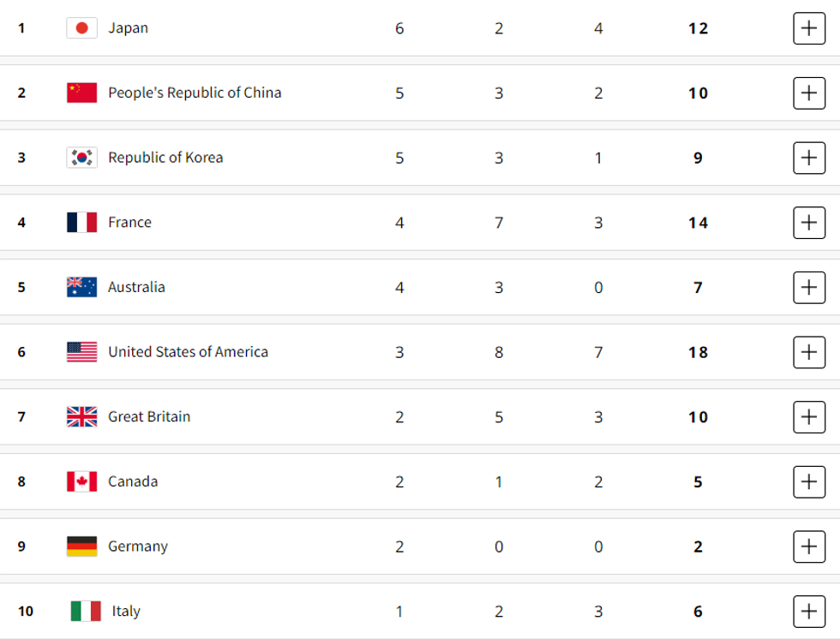Click the People's Republic of China flag
The height and width of the screenshot is (639, 840).
[x=82, y=93]
